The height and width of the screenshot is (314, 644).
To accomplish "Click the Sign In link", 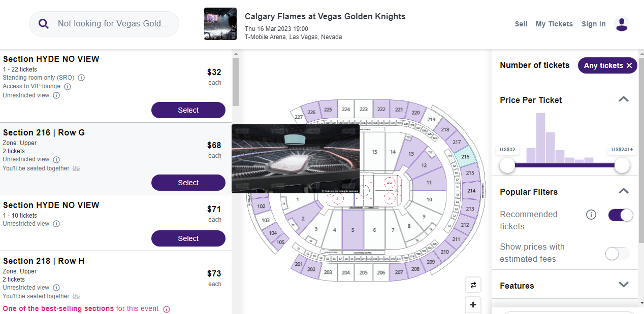I will pyautogui.click(x=593, y=24).
